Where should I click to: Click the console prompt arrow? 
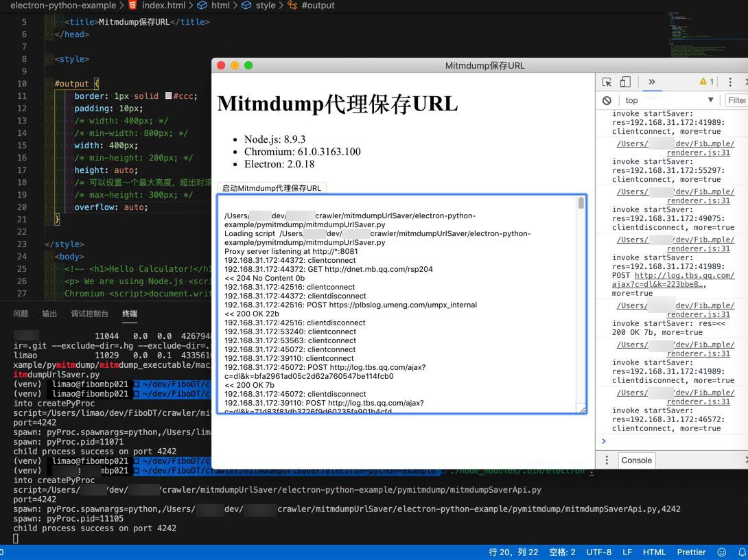pos(604,441)
